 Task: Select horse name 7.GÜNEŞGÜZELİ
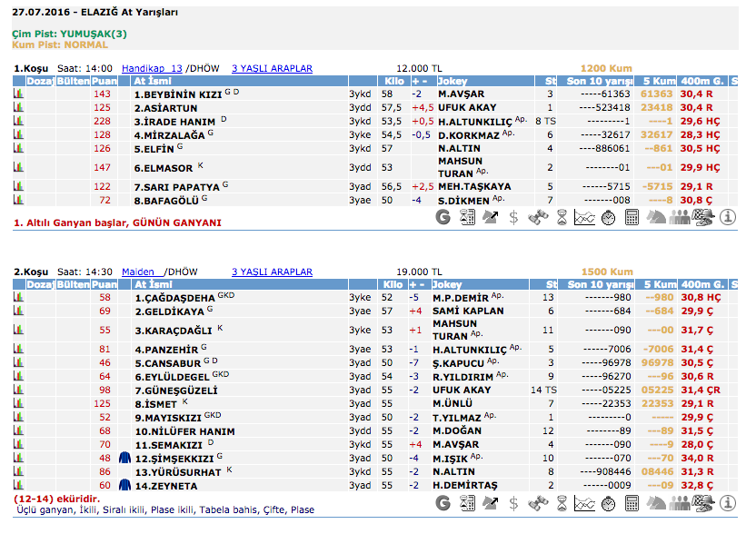(175, 390)
